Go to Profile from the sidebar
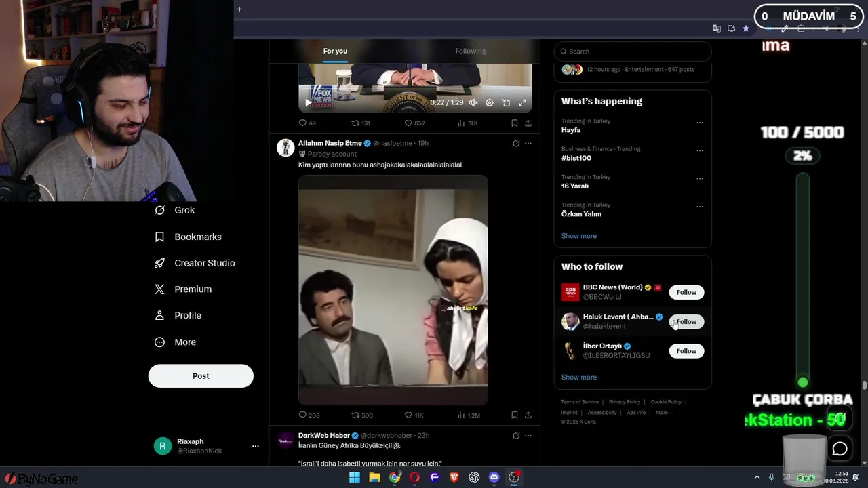868x488 pixels. 178,315
